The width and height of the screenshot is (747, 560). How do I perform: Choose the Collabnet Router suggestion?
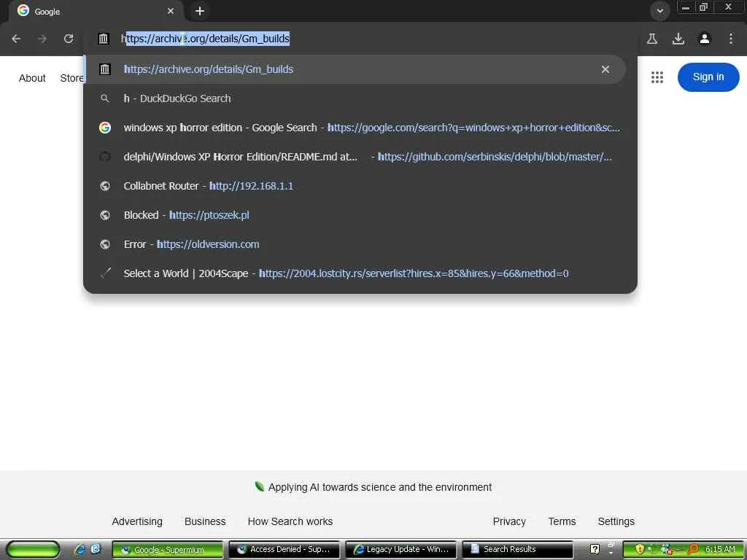click(355, 186)
